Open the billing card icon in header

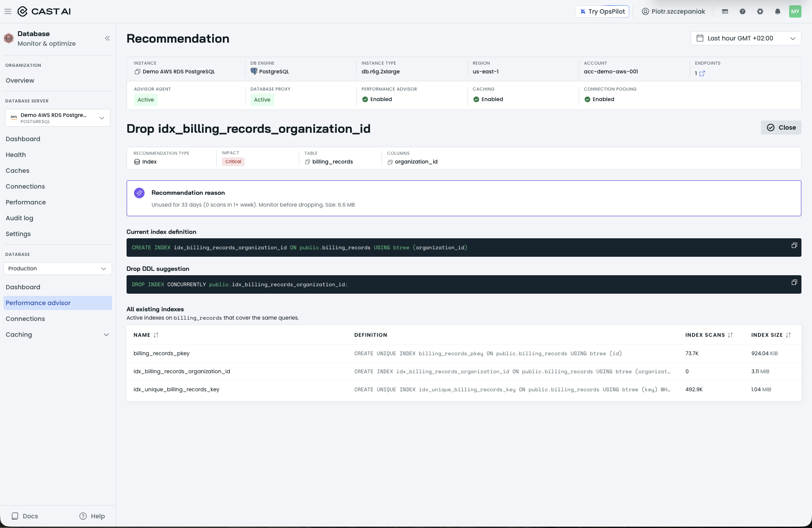click(725, 11)
